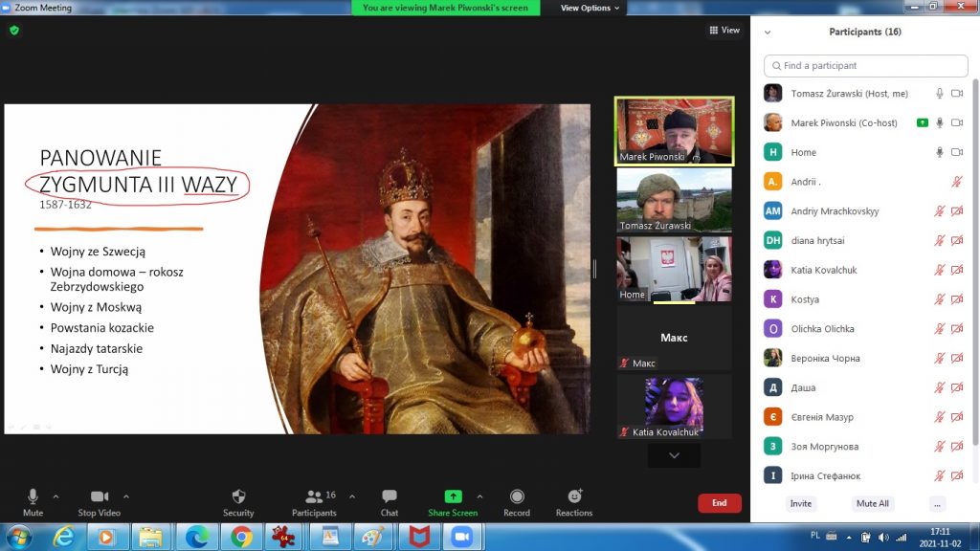Open the Chat panel
Image resolution: width=980 pixels, height=551 pixels.
389,497
